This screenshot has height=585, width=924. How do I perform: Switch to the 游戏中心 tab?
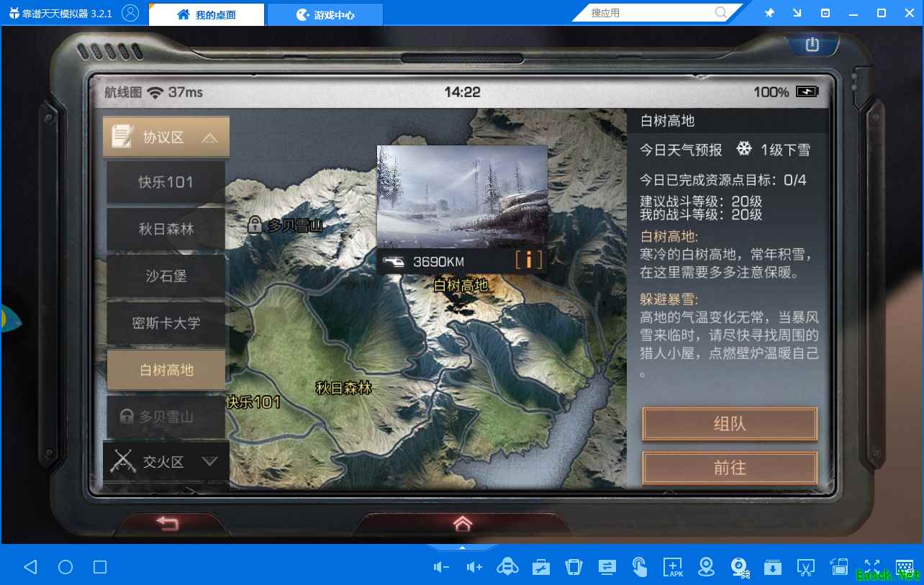coord(325,14)
